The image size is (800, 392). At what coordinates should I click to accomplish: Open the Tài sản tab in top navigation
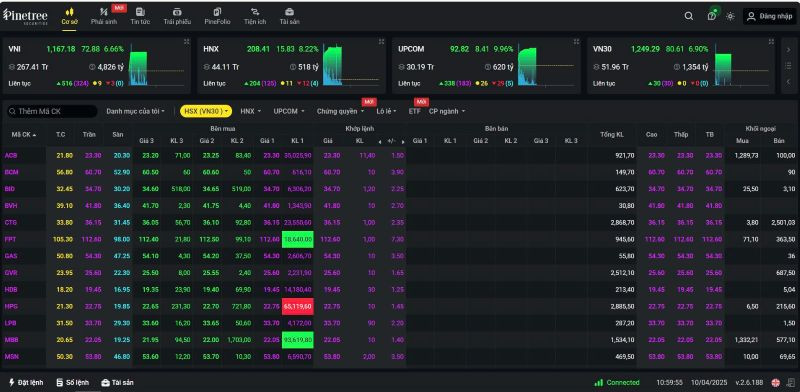[x=289, y=16]
